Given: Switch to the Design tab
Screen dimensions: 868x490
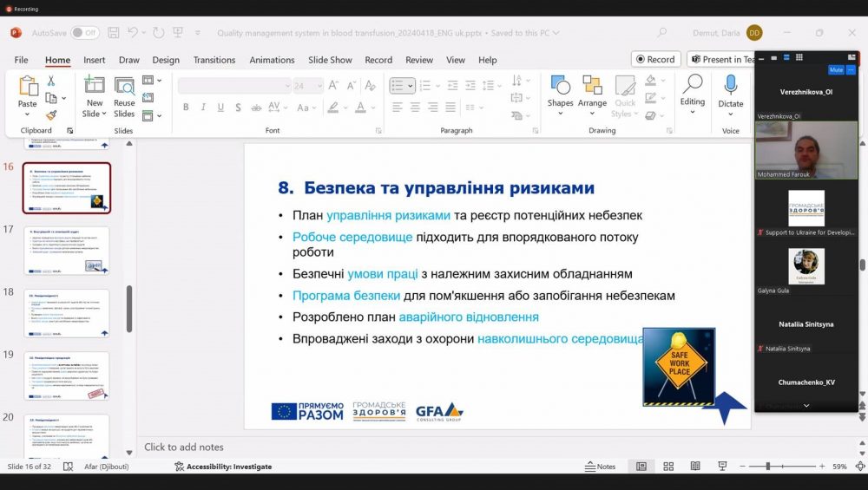Looking at the screenshot, I should coord(166,60).
